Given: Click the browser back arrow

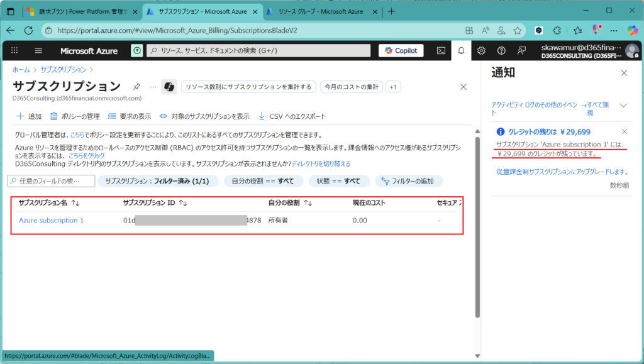Looking at the screenshot, I should (x=11, y=30).
